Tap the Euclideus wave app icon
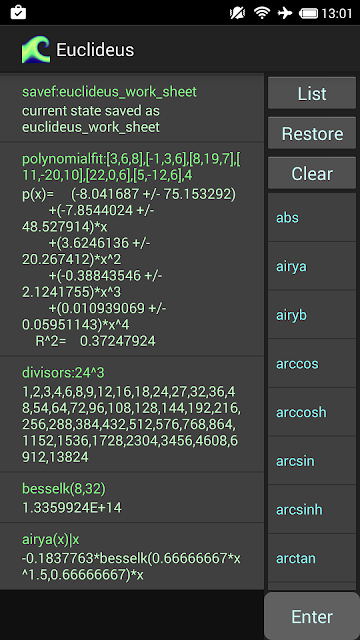 (36, 50)
